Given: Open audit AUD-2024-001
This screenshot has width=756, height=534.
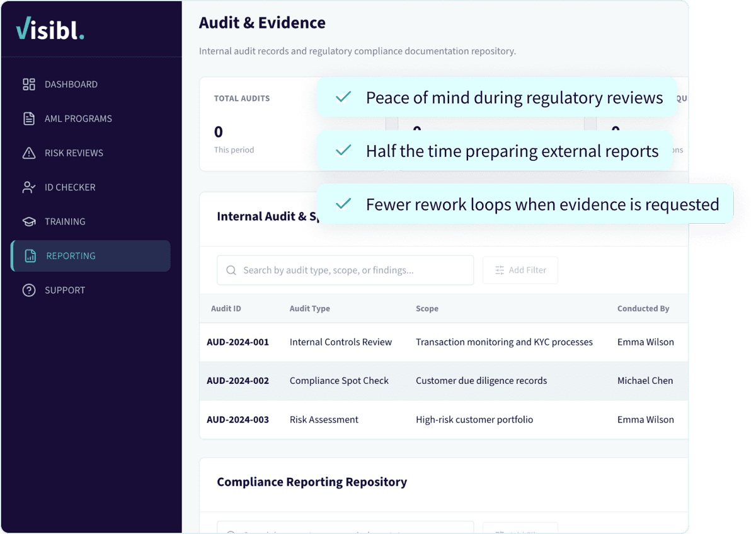Looking at the screenshot, I should click(238, 342).
